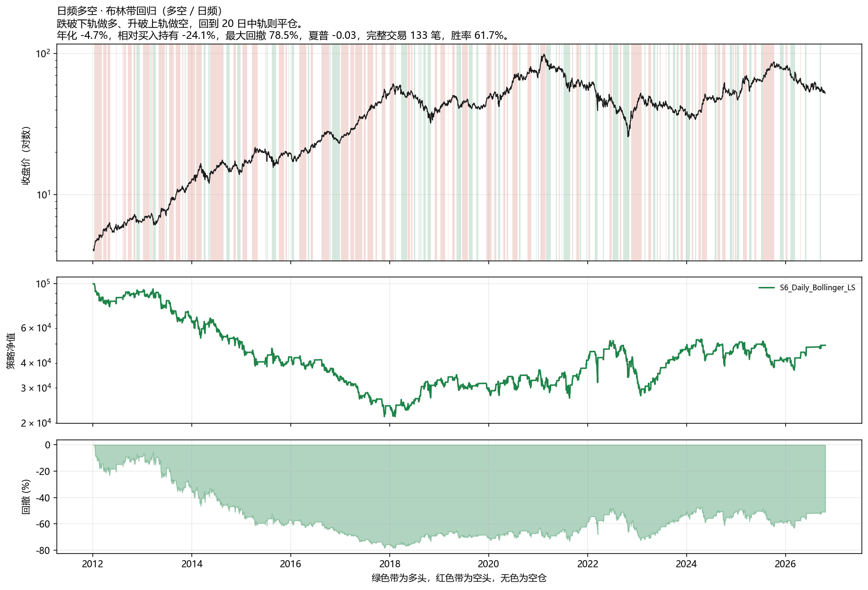Click the "2 × 10⁴" equity axis tick
868x590 pixels.
click(x=36, y=423)
